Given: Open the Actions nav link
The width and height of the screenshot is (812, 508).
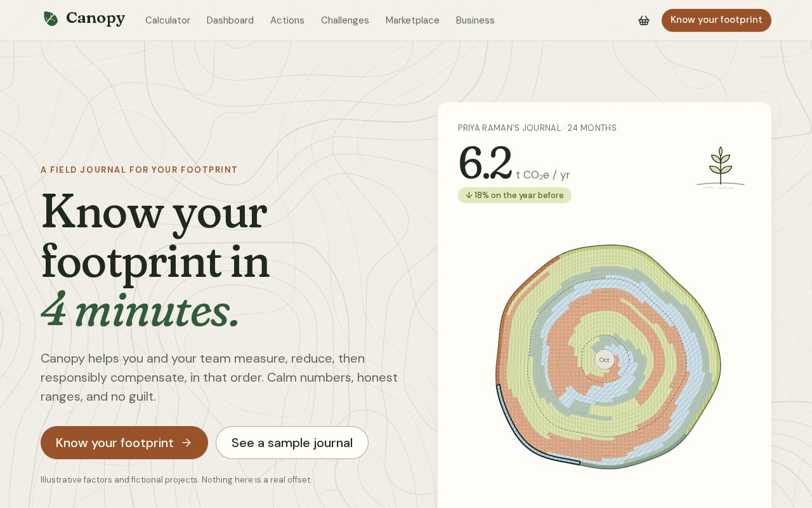Looking at the screenshot, I should coord(287,20).
